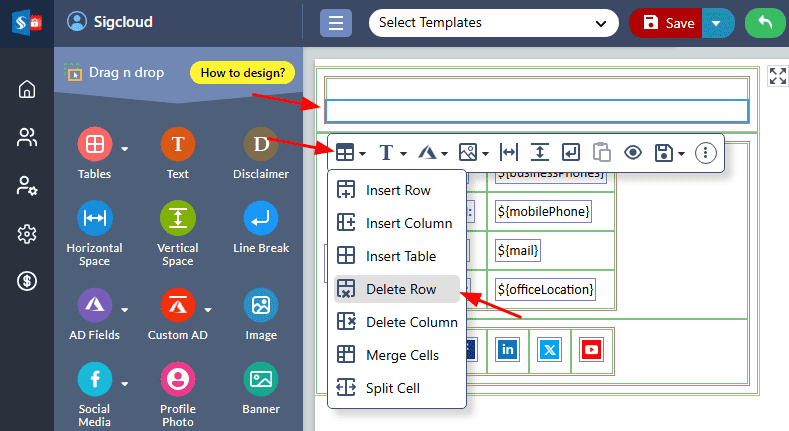Toggle the hamburger menu button
This screenshot has height=431, width=789.
[335, 23]
